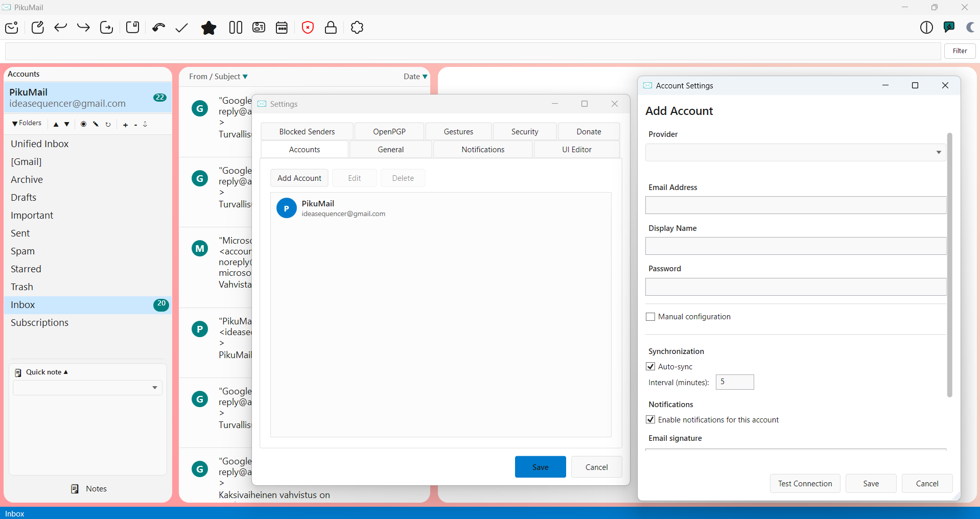
Task: Open the General settings tab
Action: 391,149
